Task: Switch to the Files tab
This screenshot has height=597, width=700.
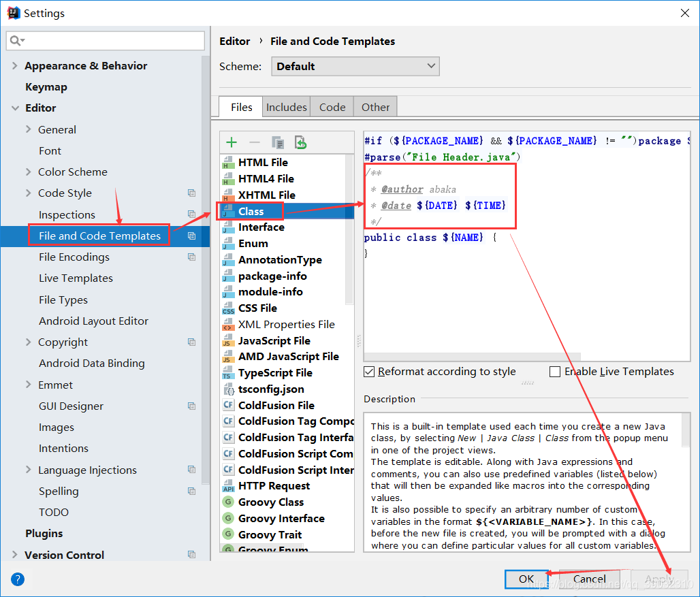Action: [x=241, y=107]
